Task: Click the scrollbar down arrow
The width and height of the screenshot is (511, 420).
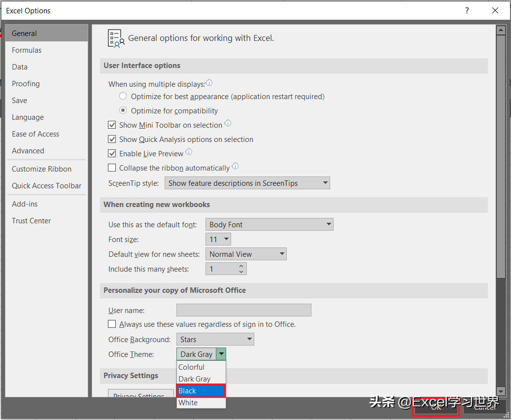Action: pos(501,391)
